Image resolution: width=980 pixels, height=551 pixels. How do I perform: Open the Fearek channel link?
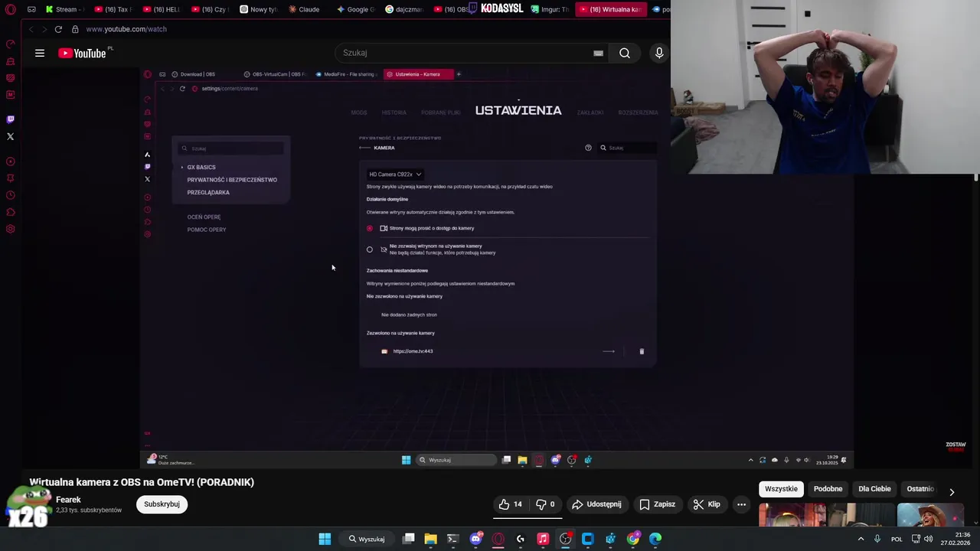pos(68,500)
